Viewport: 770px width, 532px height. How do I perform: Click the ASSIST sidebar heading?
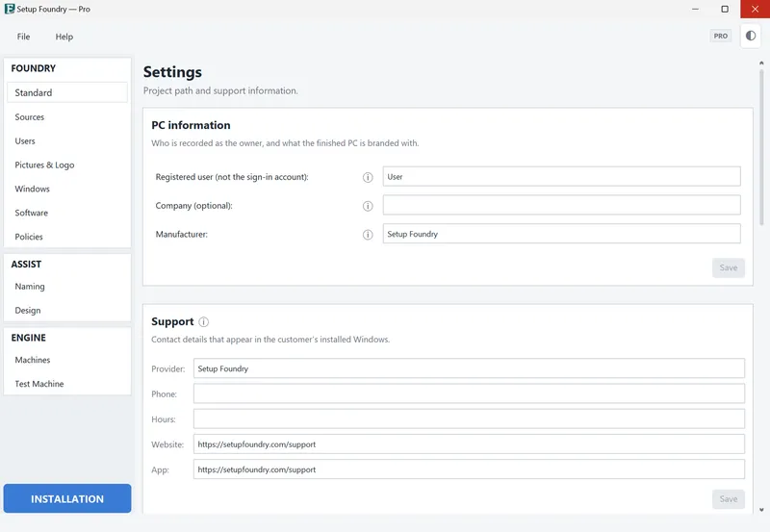click(x=26, y=264)
